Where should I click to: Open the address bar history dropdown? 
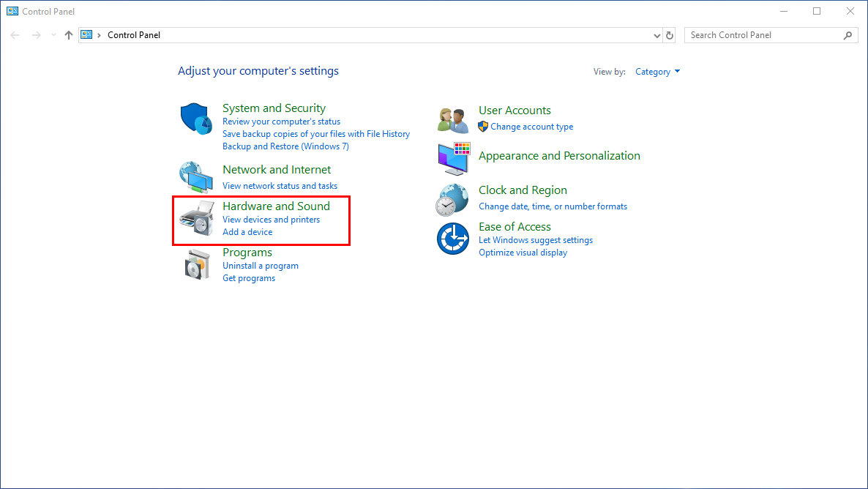click(656, 35)
